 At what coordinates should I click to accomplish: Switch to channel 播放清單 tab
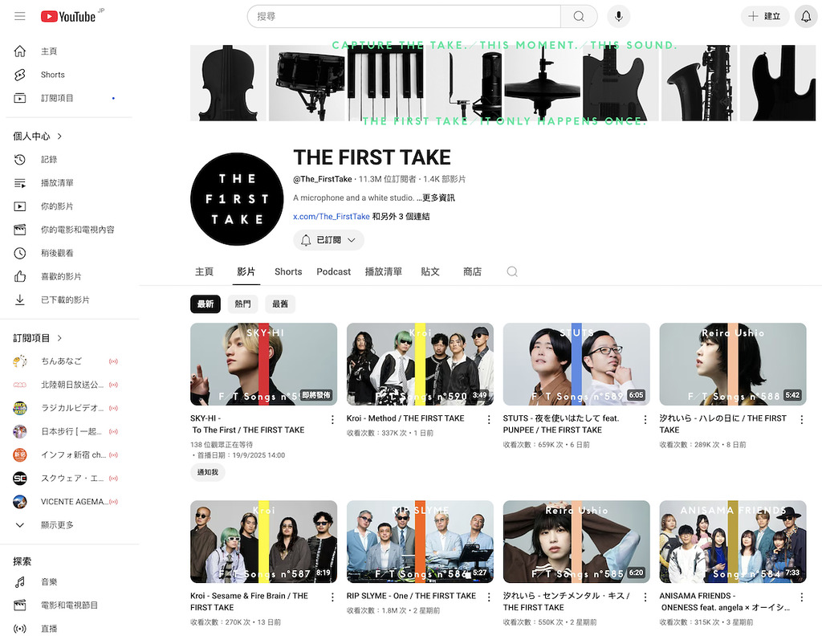coord(384,271)
